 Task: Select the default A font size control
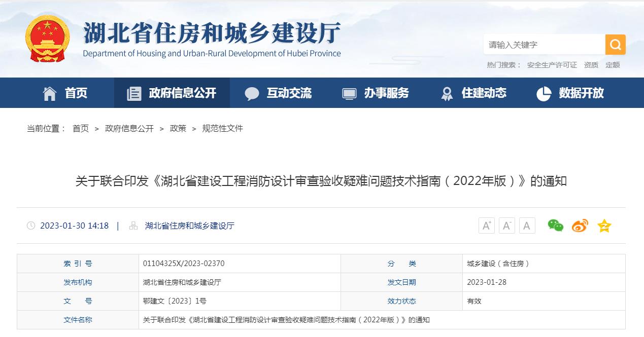tap(527, 226)
